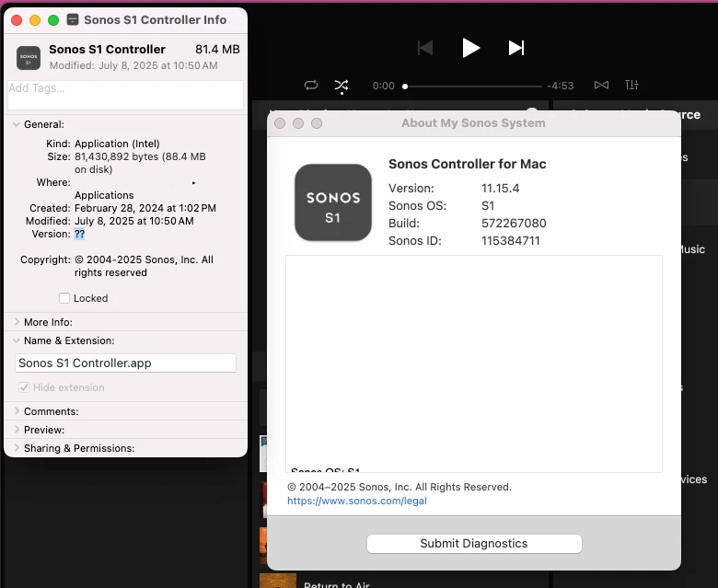718x588 pixels.
Task: Click the Sonos Controller for Mac heading
Action: coord(467,164)
